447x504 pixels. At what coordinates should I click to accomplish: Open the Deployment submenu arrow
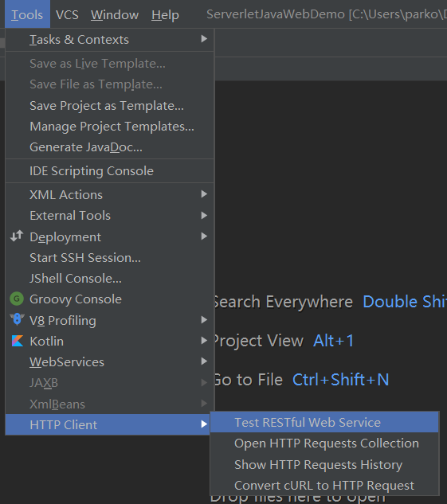[204, 236]
